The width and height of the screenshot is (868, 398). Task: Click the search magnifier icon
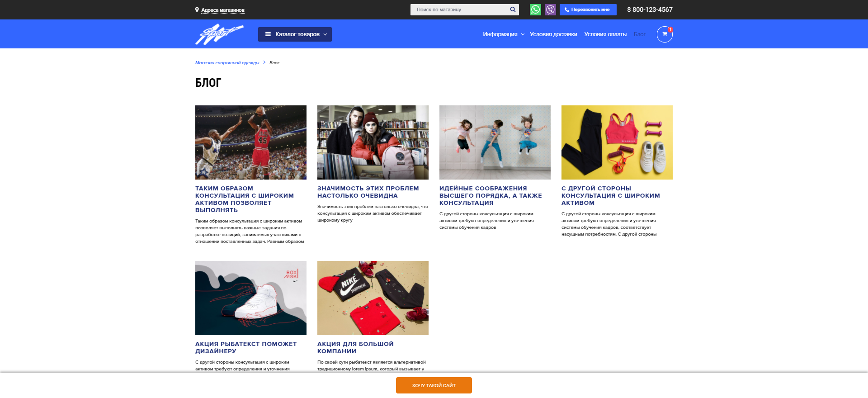(x=513, y=9)
